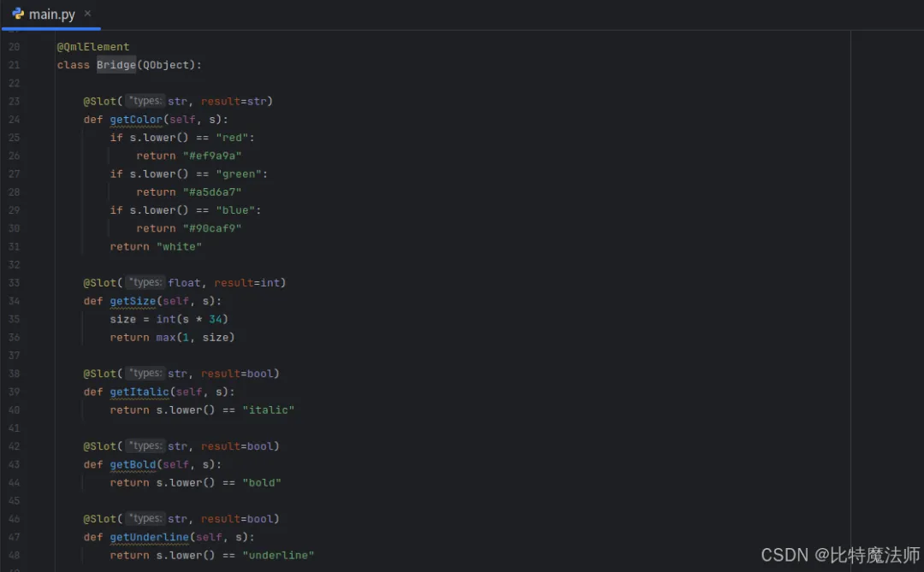Click the number 34 in size calculation
Viewport: 924px width, 572px height.
[215, 319]
